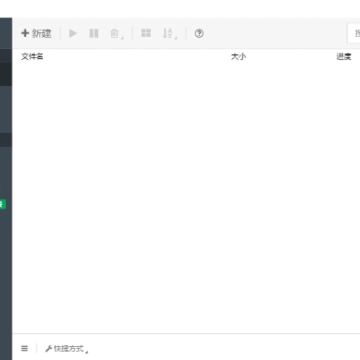
Task: Click the green badge in the left sidebar
Action: tap(3, 204)
